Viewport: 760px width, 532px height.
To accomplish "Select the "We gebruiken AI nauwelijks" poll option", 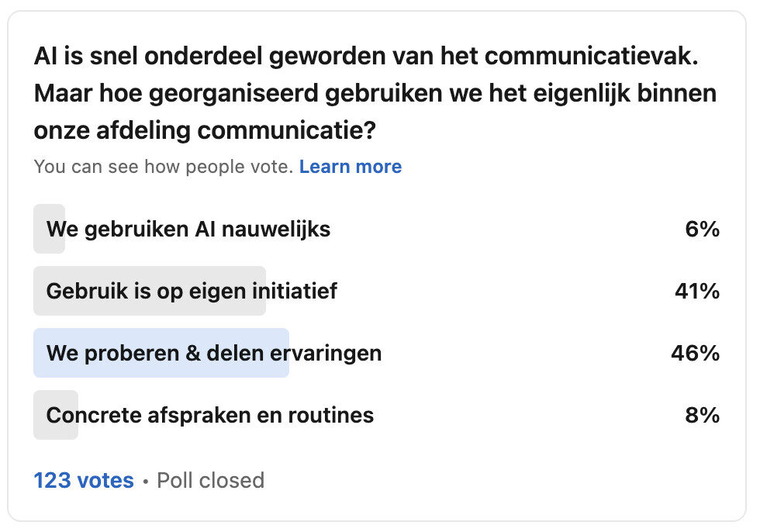I will (188, 229).
